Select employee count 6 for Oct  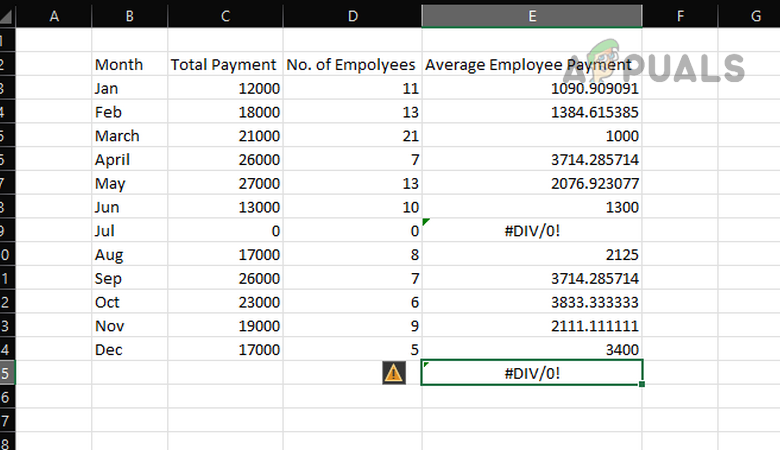click(x=353, y=302)
